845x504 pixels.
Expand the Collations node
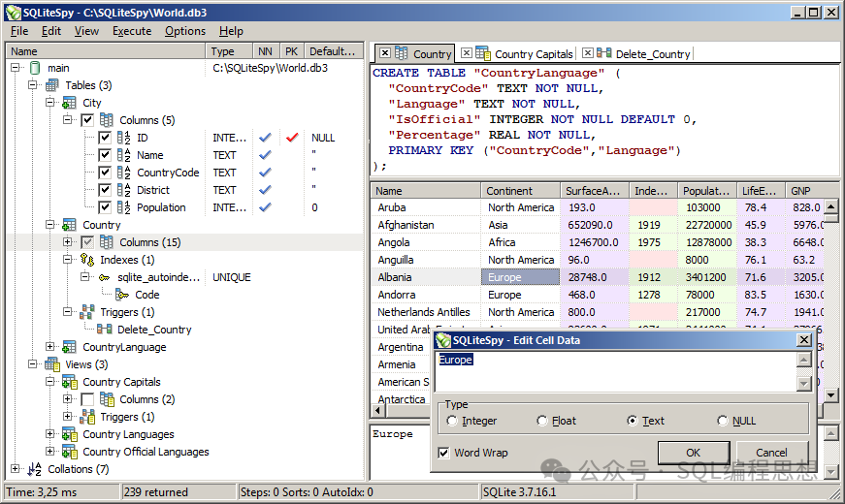coord(16,469)
